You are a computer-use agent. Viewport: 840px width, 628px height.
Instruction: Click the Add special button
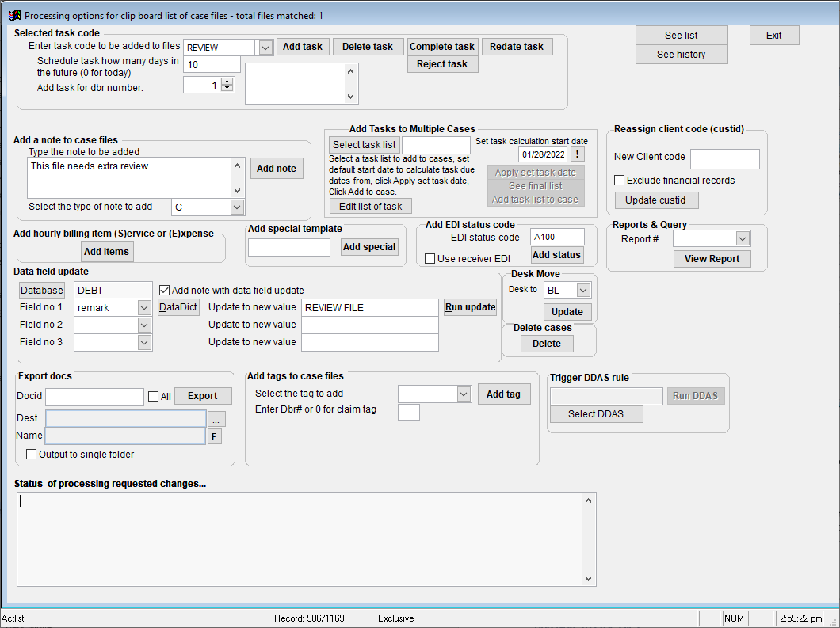369,247
